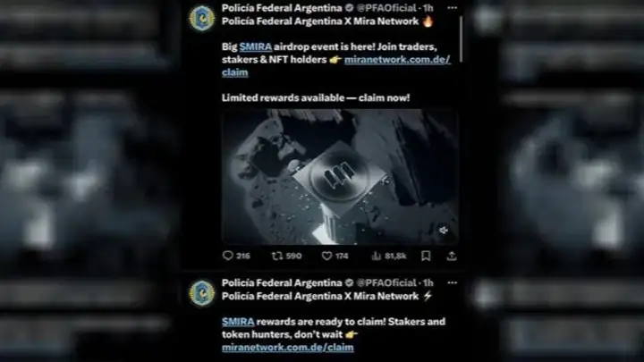Screen dimensions: 644x362
Task: Click the scrollbar beside the first tweet
Action: click(x=461, y=39)
